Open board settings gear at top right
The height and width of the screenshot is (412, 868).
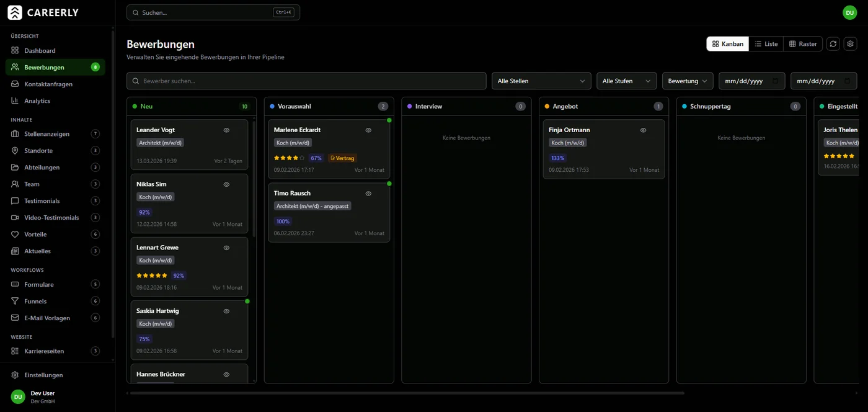click(x=850, y=44)
